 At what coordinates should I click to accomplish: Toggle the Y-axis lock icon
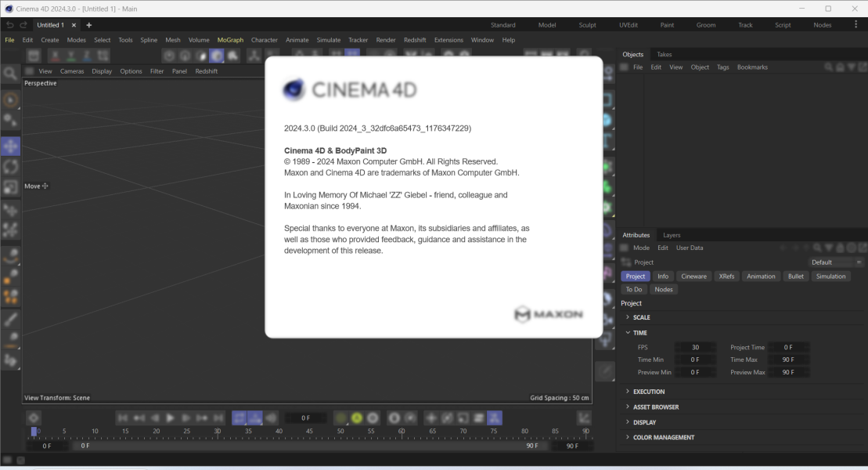pos(71,56)
